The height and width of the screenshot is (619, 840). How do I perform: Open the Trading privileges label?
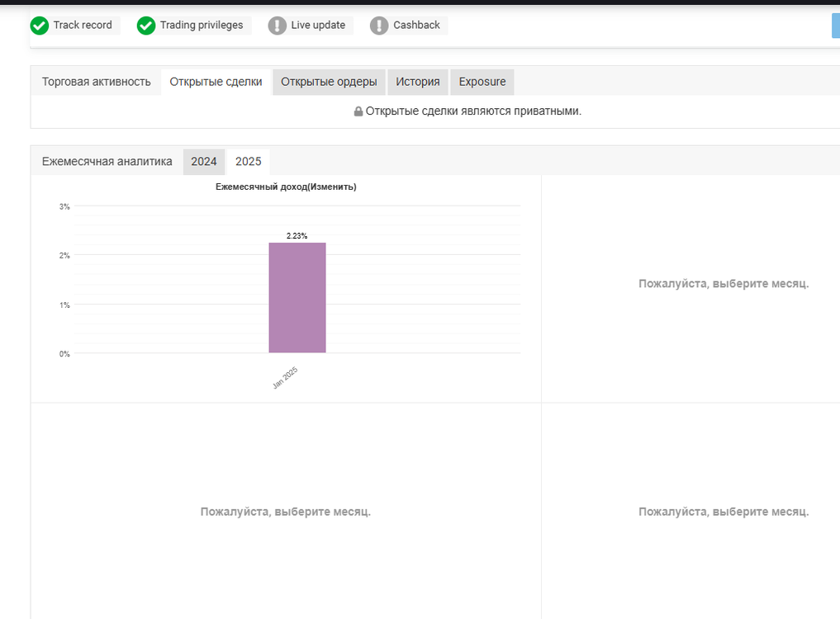point(202,25)
